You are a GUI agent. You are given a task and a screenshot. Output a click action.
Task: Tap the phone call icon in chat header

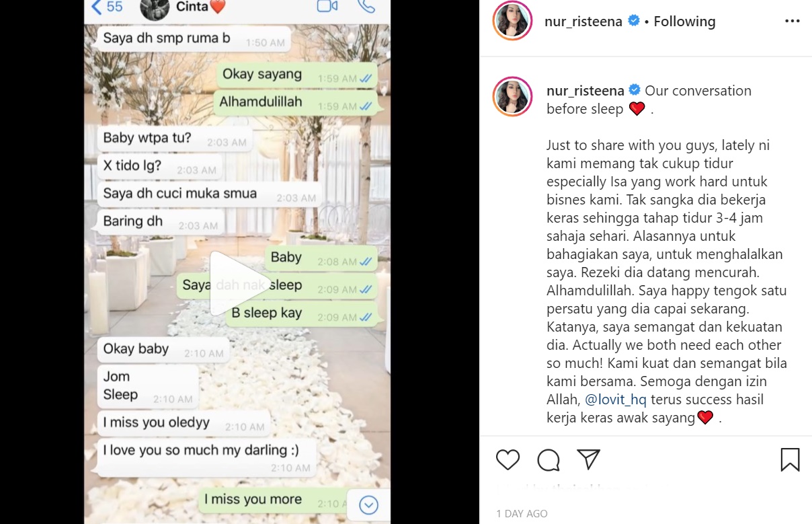pyautogui.click(x=366, y=6)
